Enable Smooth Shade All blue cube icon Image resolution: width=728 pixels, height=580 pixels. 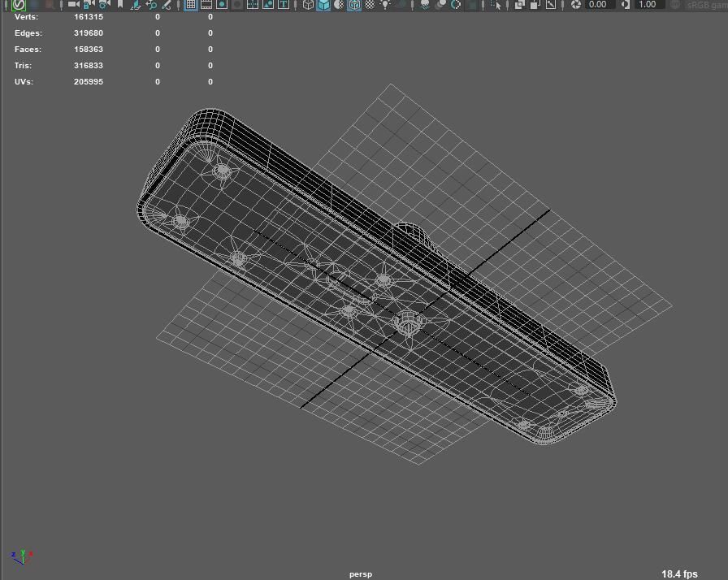323,5
